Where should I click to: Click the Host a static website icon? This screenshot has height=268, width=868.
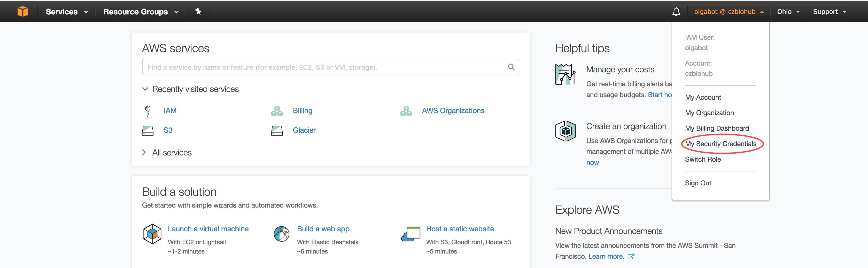[411, 234]
